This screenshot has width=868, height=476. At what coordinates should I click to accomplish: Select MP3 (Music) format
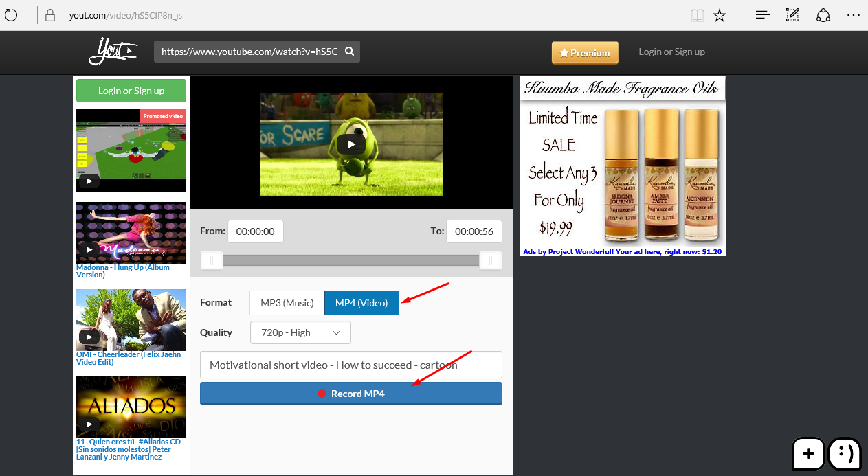[x=287, y=302]
